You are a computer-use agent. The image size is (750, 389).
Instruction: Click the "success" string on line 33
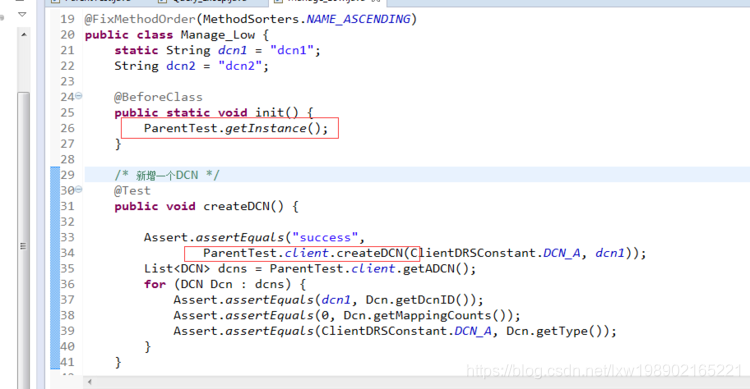point(325,237)
